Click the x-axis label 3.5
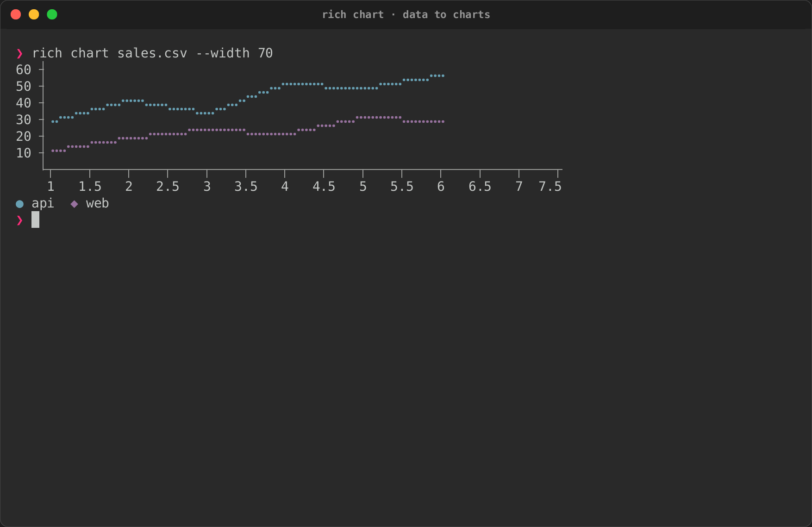 [246, 186]
